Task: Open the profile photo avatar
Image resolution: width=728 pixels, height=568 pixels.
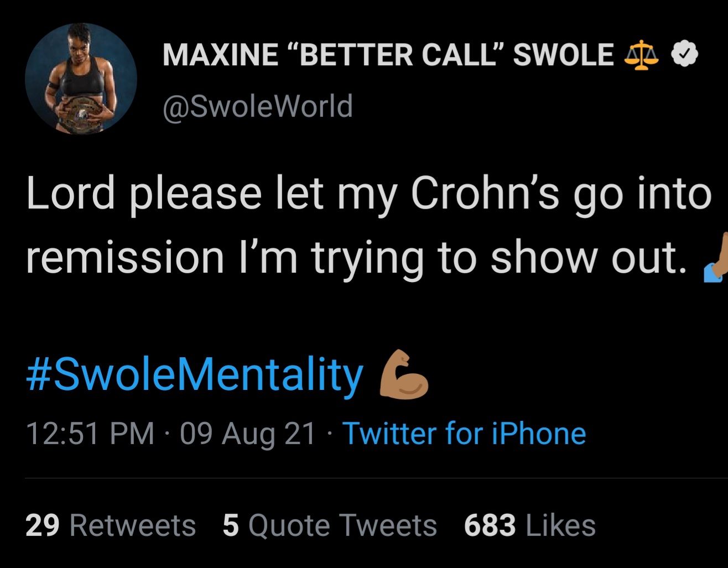Action: 81,78
